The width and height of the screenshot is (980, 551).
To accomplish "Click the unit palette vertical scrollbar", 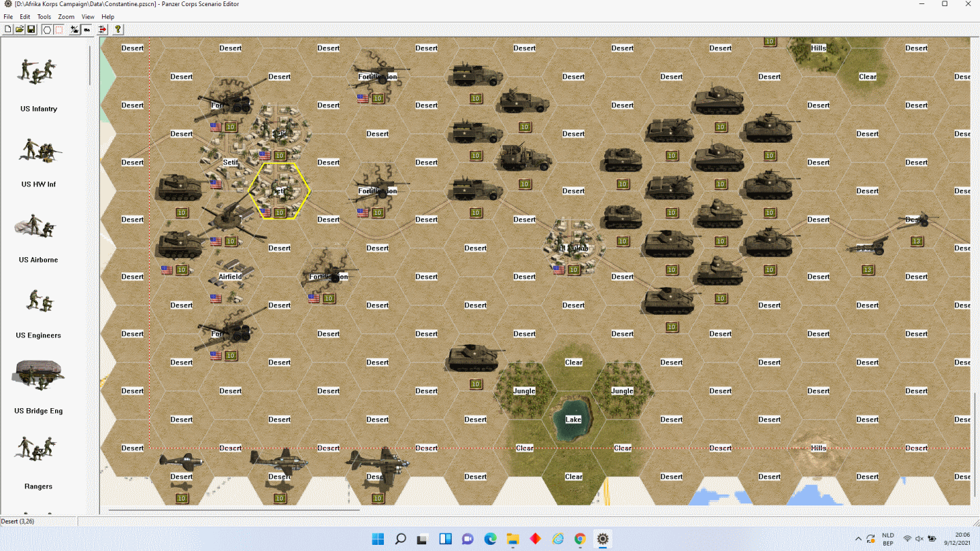I will coord(91,66).
